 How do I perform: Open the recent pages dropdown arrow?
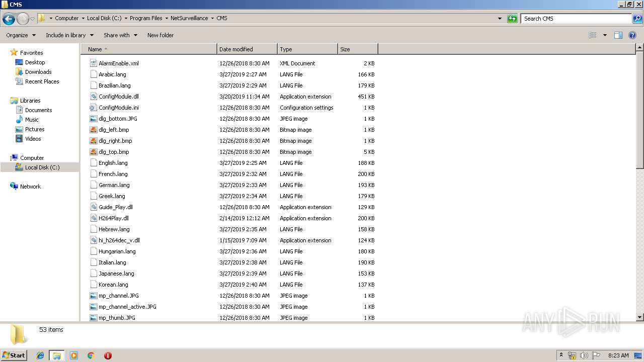(x=32, y=19)
